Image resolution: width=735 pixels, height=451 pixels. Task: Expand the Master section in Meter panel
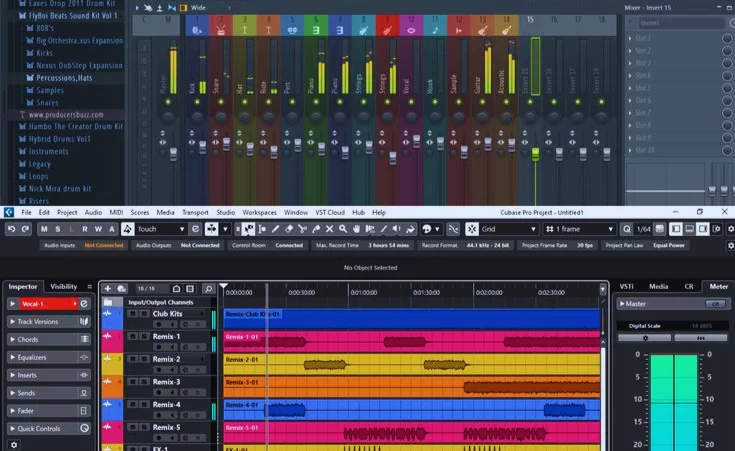pos(622,304)
